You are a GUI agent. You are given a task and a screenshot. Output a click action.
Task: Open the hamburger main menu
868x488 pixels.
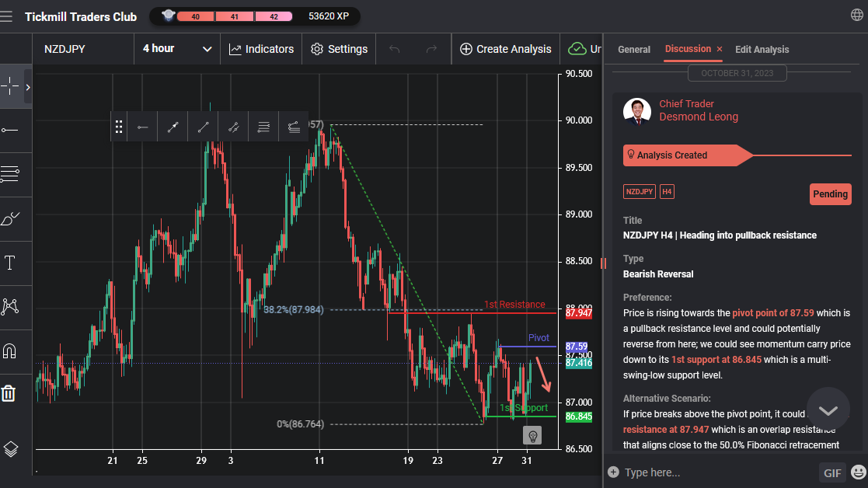[6, 16]
